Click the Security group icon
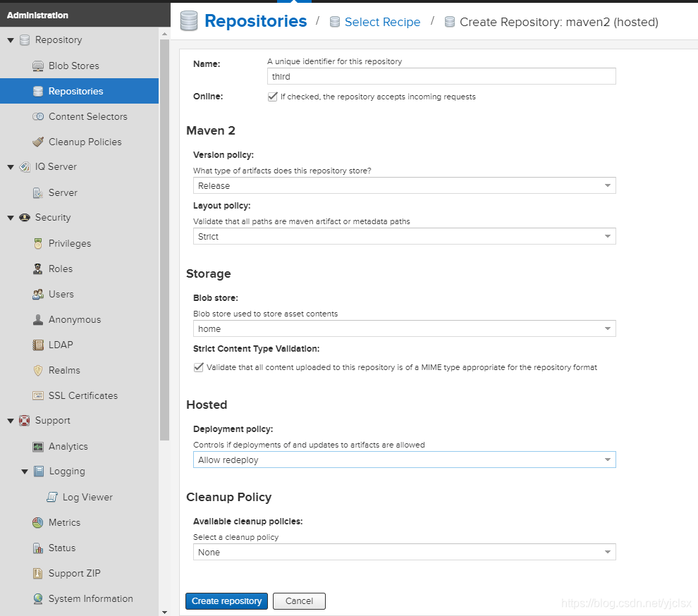This screenshot has height=616, width=698. point(25,218)
